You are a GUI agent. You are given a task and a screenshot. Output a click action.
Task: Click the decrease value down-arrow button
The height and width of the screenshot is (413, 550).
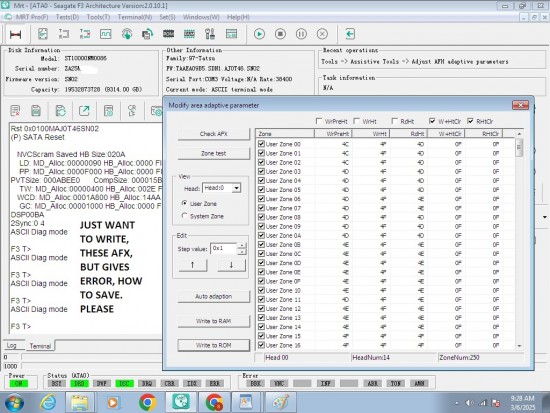click(x=231, y=265)
